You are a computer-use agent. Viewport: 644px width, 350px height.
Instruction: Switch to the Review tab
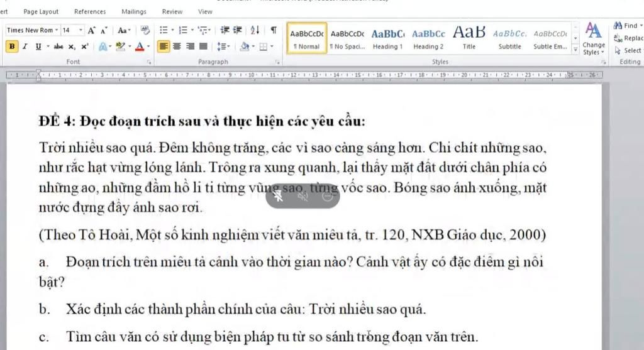tap(172, 11)
